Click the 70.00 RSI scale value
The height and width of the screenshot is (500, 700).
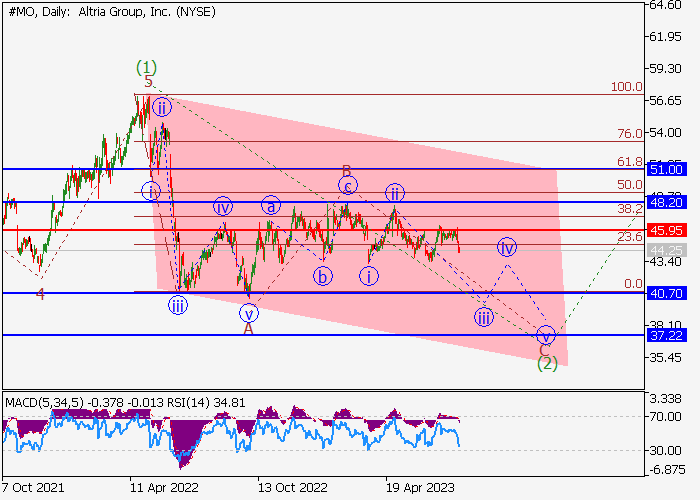coord(666,417)
